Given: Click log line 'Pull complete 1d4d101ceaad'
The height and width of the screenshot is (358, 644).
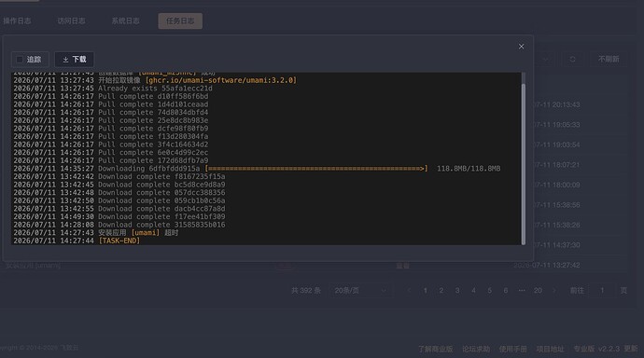Looking at the screenshot, I should 153,104.
